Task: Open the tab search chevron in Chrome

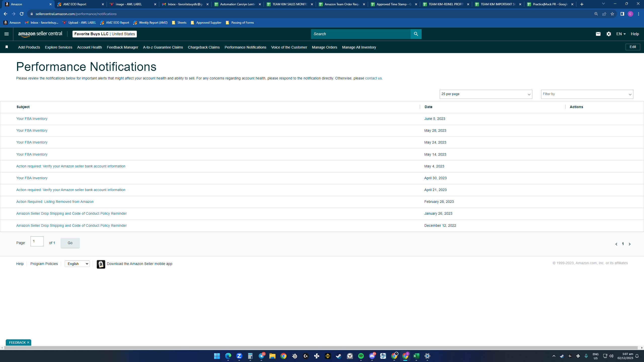Action: (x=603, y=4)
